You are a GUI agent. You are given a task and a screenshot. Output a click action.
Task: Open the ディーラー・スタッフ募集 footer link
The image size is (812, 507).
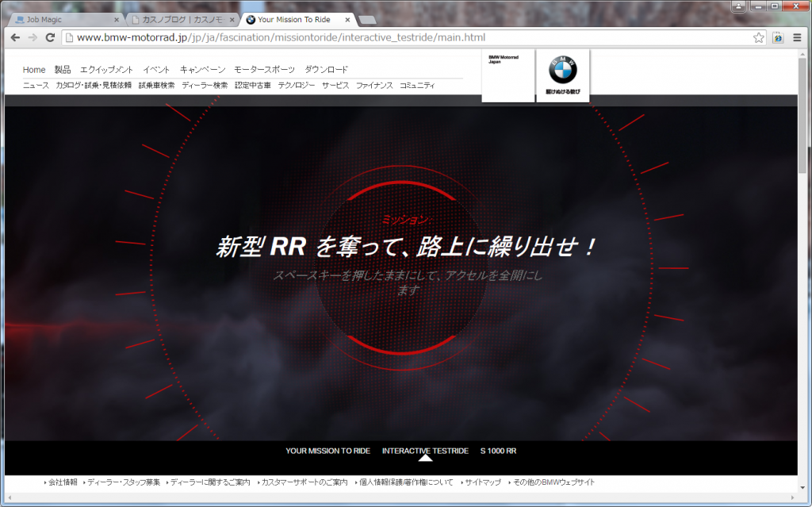(x=124, y=482)
